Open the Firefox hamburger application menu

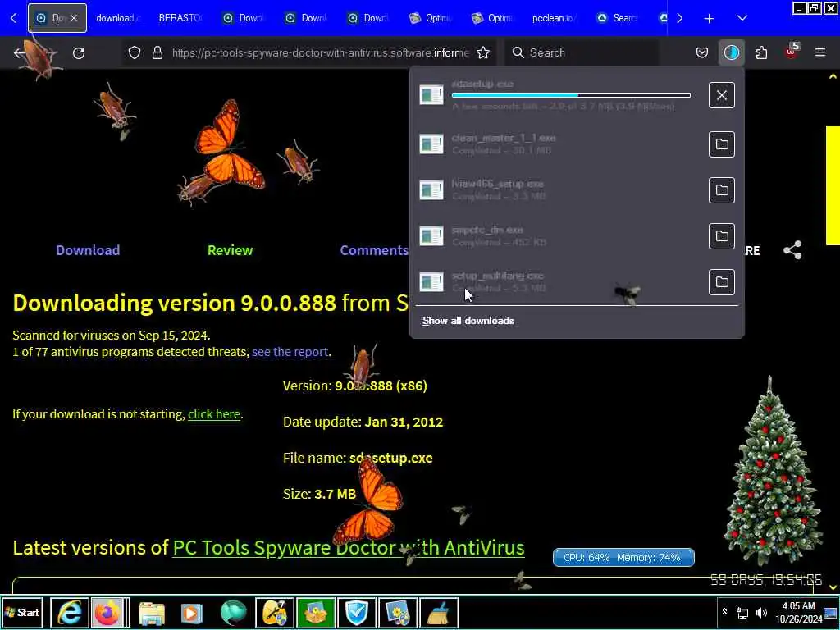coord(820,52)
